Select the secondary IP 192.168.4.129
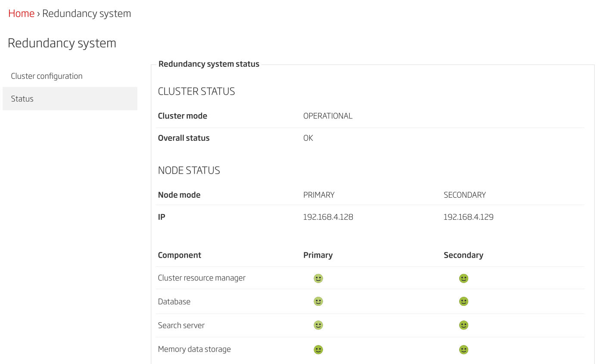This screenshot has width=603, height=364. tap(469, 217)
